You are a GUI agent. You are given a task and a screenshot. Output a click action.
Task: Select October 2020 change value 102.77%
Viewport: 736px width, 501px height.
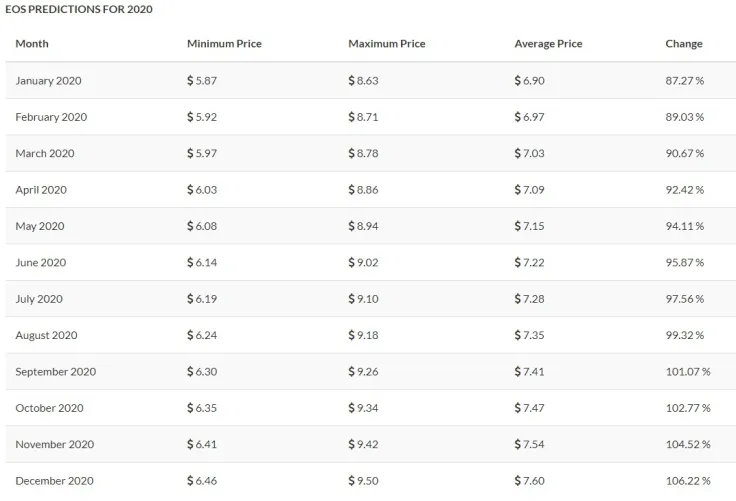tap(688, 408)
